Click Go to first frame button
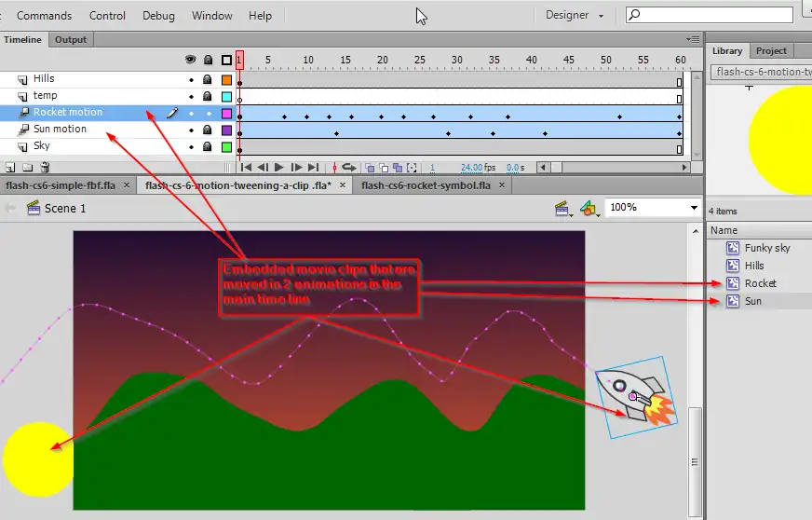Image resolution: width=812 pixels, height=520 pixels. click(x=247, y=168)
